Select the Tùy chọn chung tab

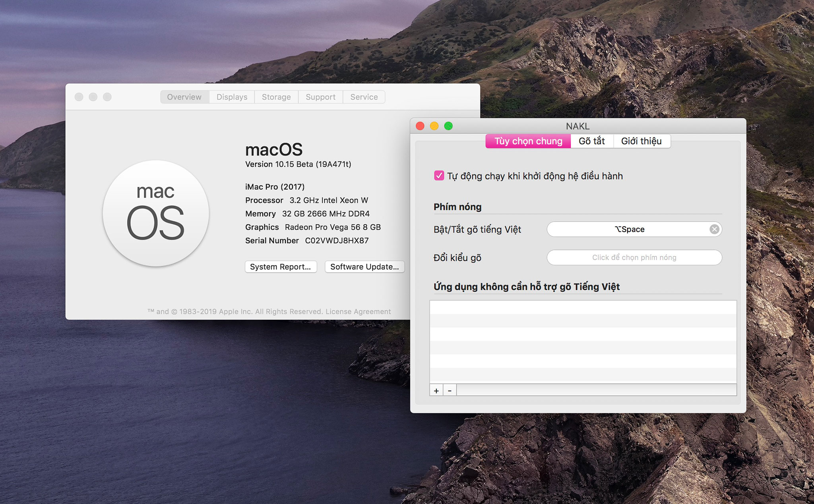528,141
